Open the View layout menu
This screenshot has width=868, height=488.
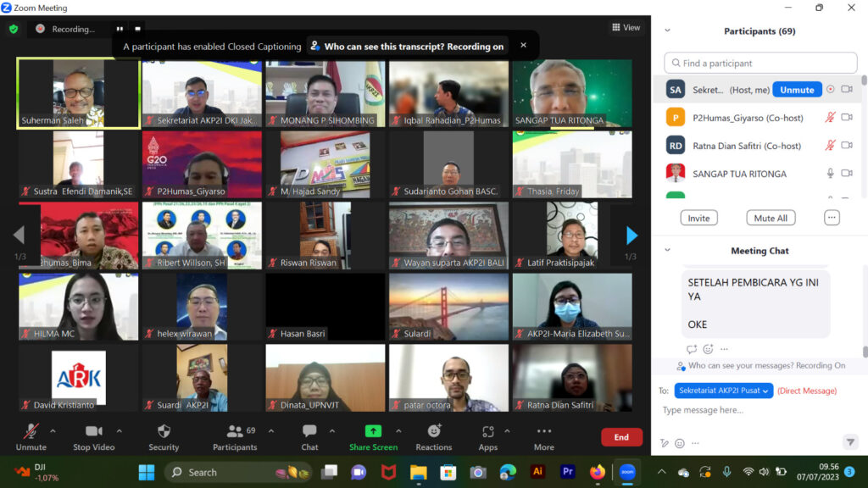click(x=626, y=27)
